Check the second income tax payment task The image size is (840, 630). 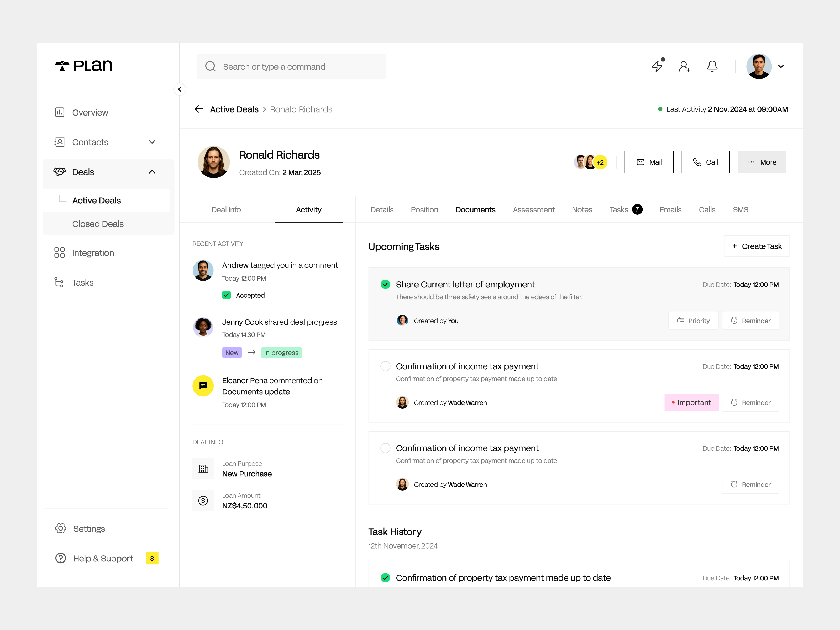385,448
